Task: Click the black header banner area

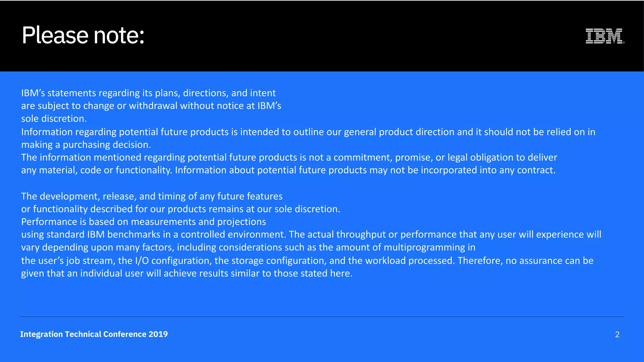Action: click(322, 36)
